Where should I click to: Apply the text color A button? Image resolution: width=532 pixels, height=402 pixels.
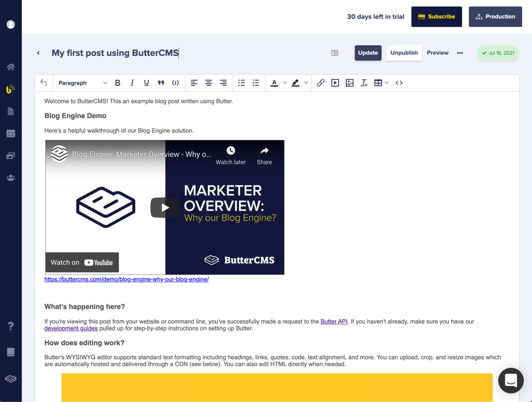274,83
